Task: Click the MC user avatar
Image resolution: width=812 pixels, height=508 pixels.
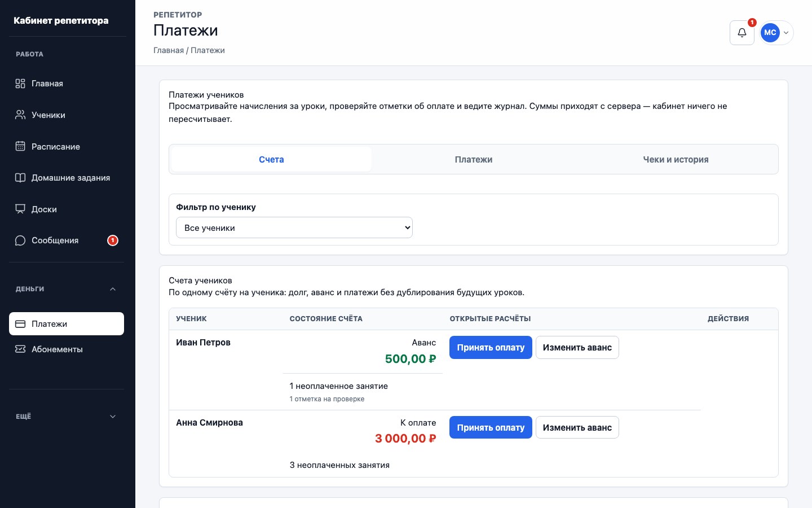Action: tap(770, 33)
